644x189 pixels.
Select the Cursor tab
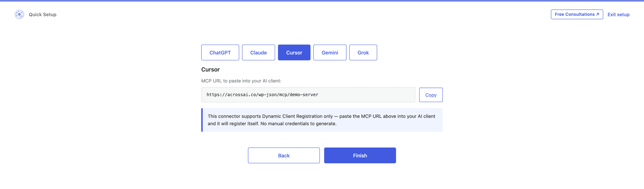click(x=294, y=53)
